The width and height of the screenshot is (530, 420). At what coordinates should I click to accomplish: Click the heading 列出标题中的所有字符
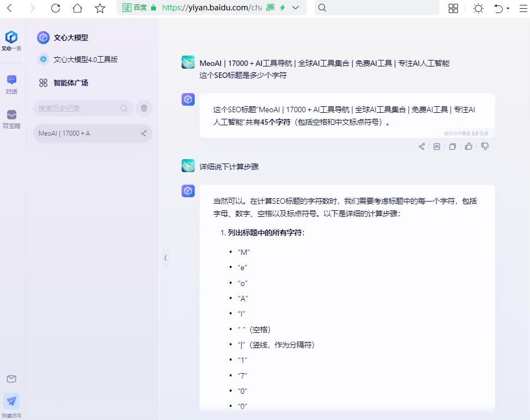tap(266, 232)
